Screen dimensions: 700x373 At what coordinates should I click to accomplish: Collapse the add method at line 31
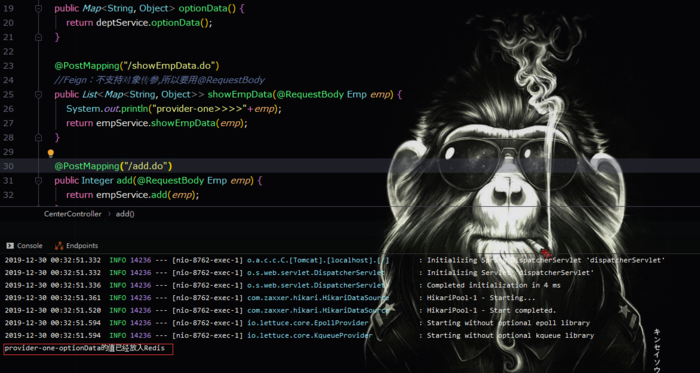pyautogui.click(x=38, y=181)
